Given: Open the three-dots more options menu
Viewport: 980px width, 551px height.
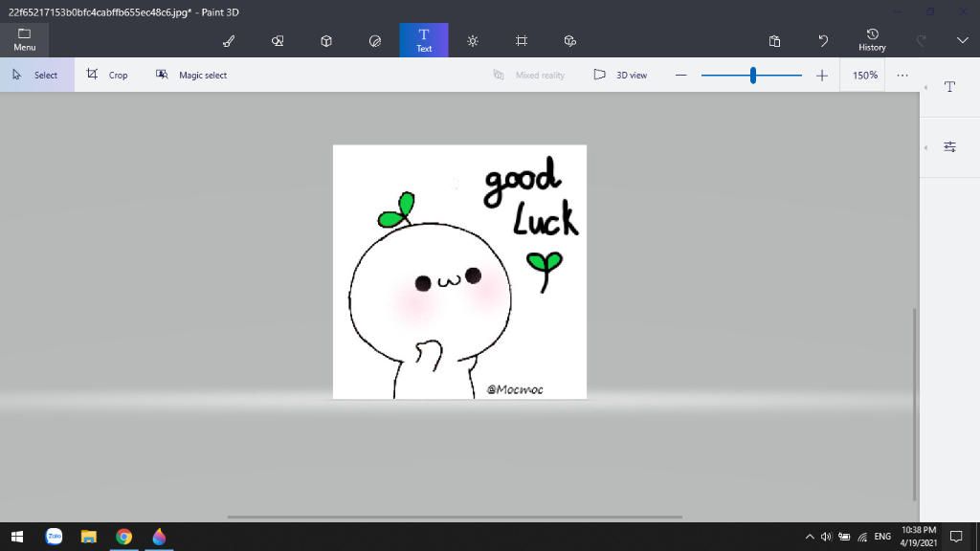Looking at the screenshot, I should [902, 75].
